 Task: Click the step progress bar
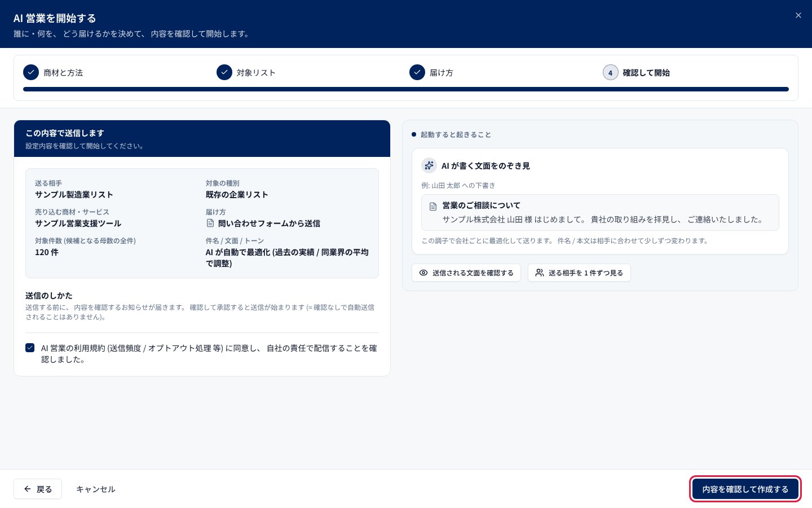406,89
